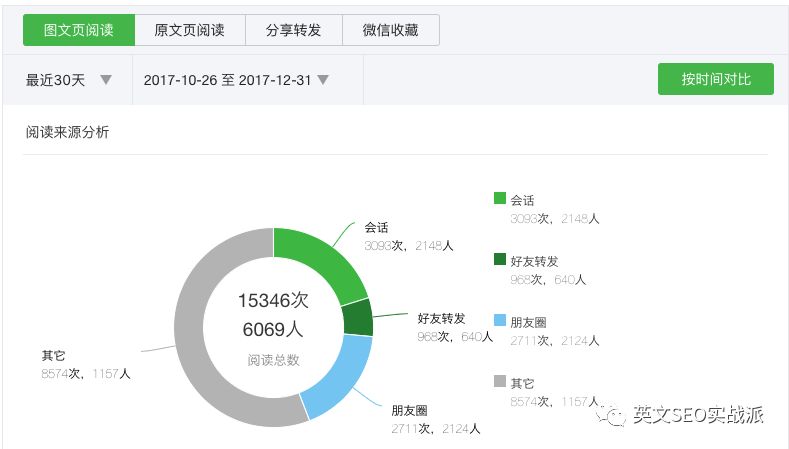Click the 会话 callout label beside the chart
The height and width of the screenshot is (449, 789).
[x=376, y=228]
